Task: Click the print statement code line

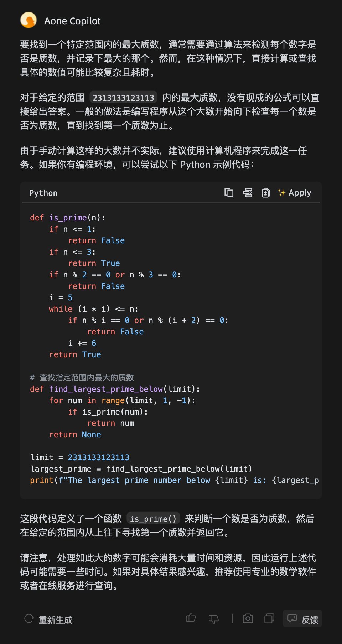Action: click(x=174, y=480)
